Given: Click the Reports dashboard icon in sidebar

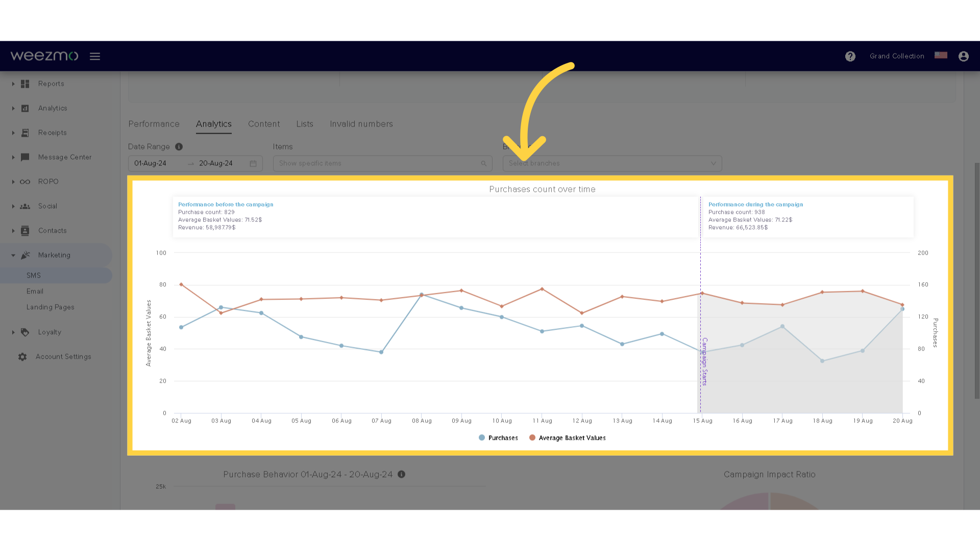Looking at the screenshot, I should point(25,84).
